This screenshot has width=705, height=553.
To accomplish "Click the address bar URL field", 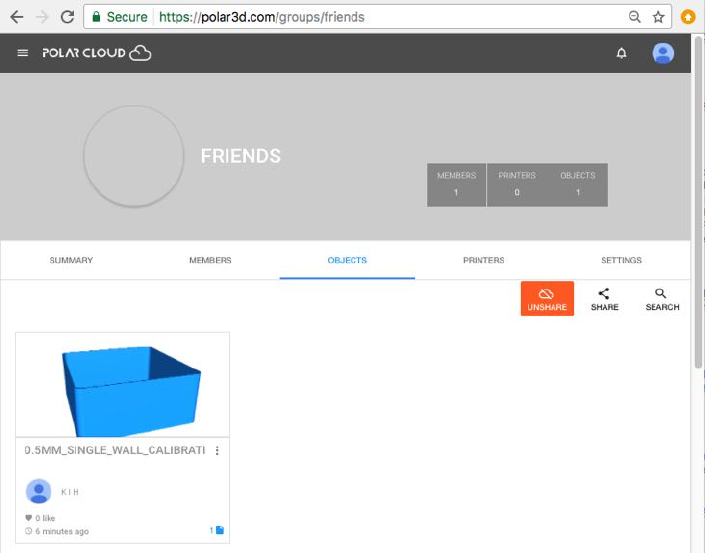I will click(377, 17).
